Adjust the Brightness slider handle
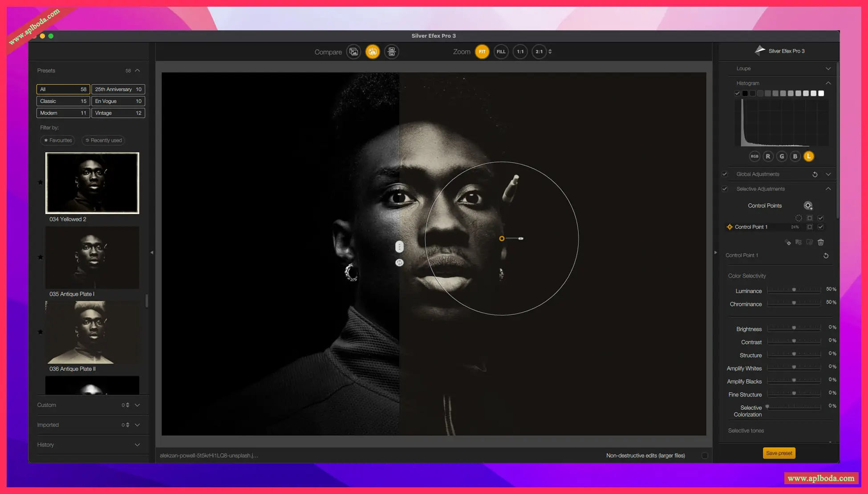Viewport: 868px width, 494px height. (794, 328)
